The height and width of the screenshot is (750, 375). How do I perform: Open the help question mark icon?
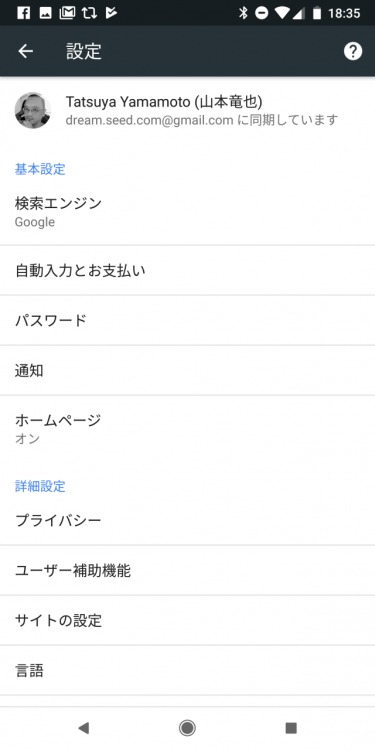pyautogui.click(x=353, y=51)
